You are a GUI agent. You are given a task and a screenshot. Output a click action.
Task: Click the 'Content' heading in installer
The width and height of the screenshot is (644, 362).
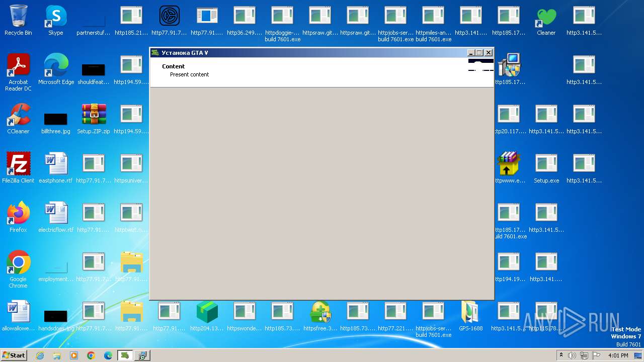[x=174, y=66]
